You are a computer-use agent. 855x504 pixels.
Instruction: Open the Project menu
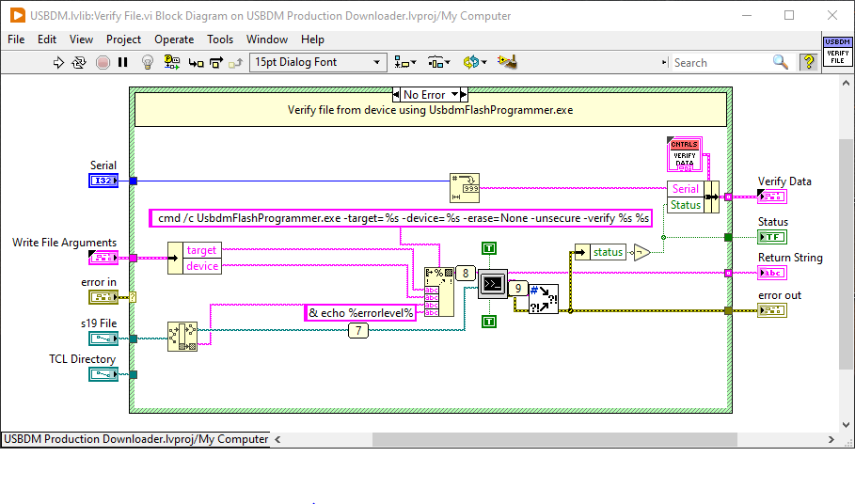(123, 39)
